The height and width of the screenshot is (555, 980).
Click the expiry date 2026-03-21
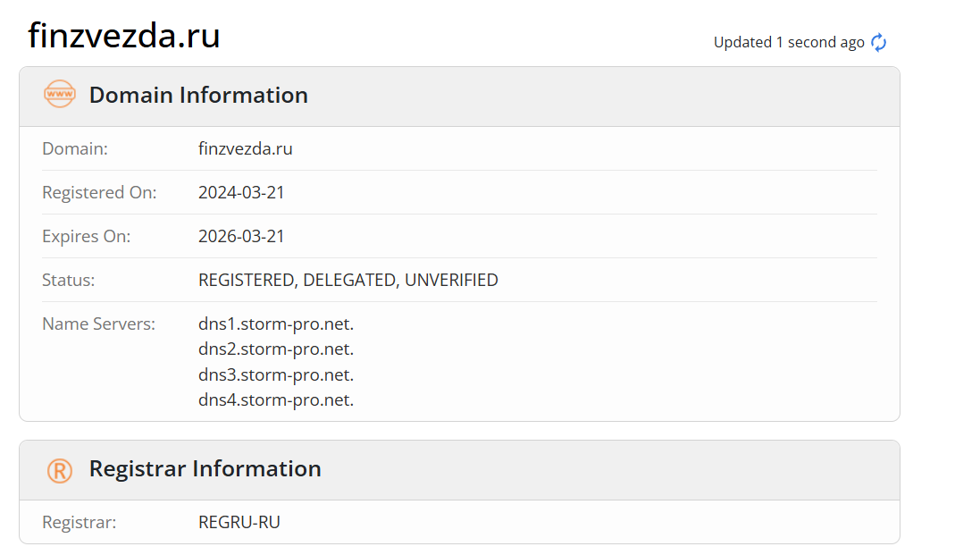[241, 236]
